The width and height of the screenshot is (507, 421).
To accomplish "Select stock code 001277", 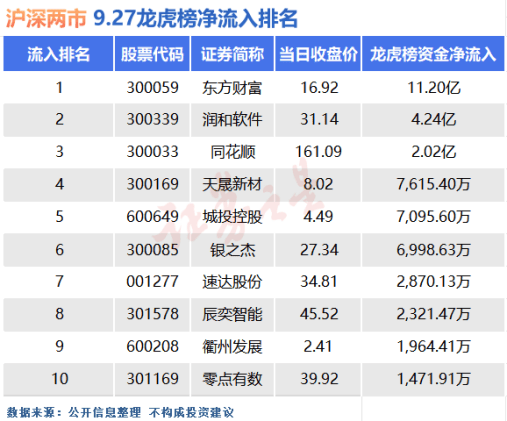I will pos(153,281).
